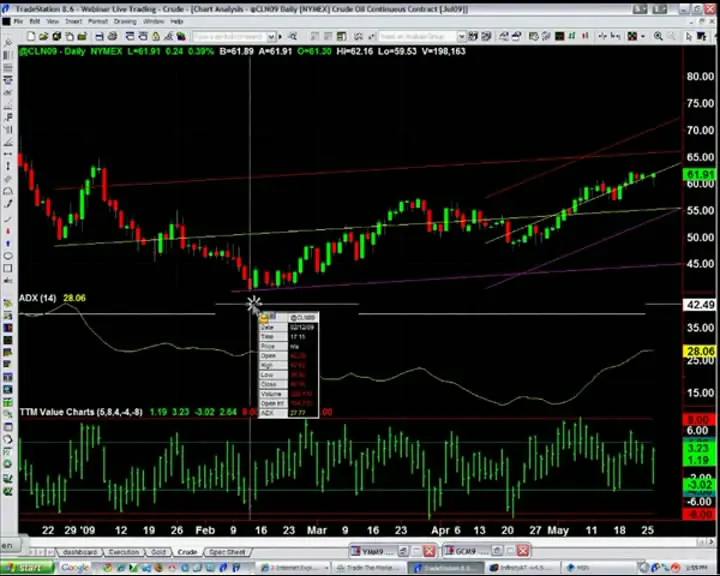Viewport: 720px width, 576px height.
Task: Close the minimized GCM9 chart window
Action: click(523, 550)
